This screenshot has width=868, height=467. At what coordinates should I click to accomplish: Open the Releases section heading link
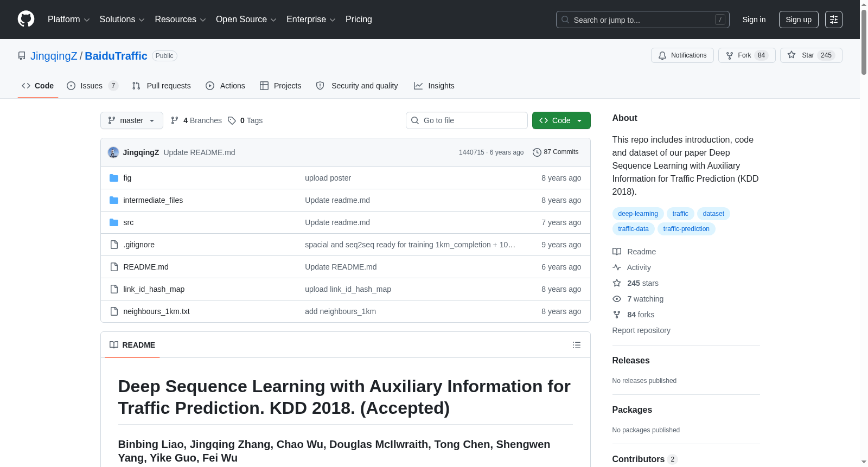[x=631, y=361]
